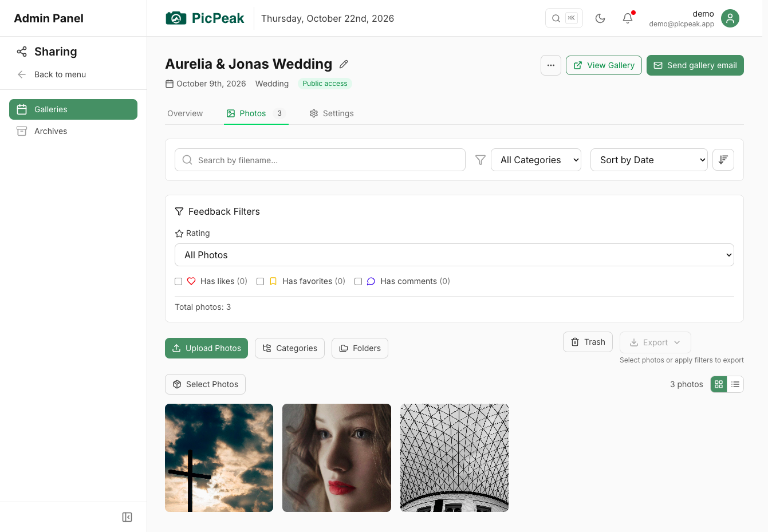Open the woman portrait photo

coord(337,458)
